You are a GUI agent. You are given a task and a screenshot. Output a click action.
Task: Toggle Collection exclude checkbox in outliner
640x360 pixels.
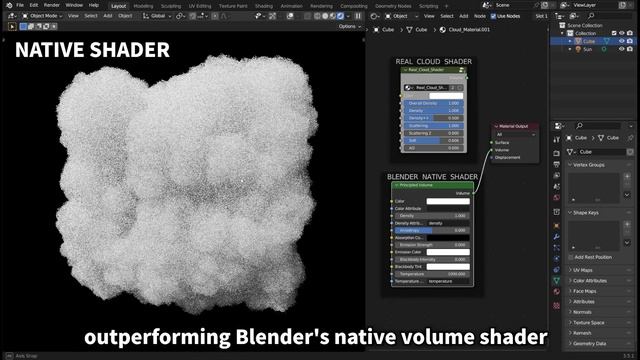(x=614, y=33)
